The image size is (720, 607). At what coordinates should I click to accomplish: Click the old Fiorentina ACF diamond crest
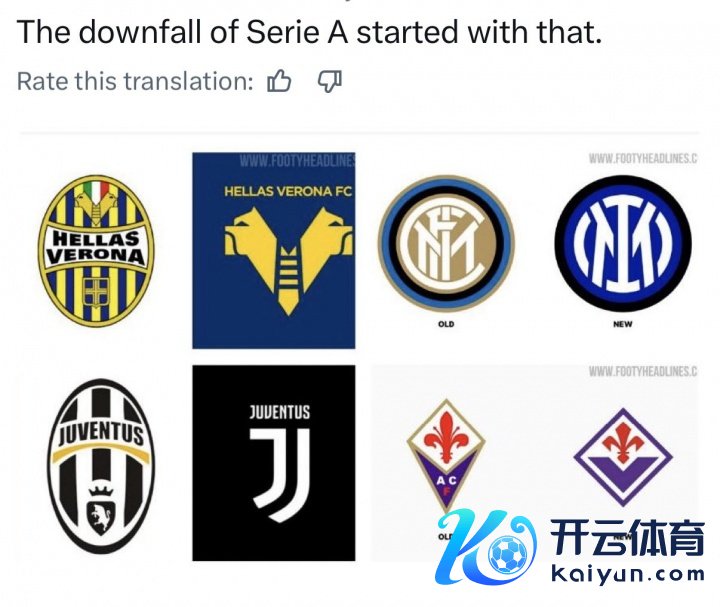click(446, 455)
